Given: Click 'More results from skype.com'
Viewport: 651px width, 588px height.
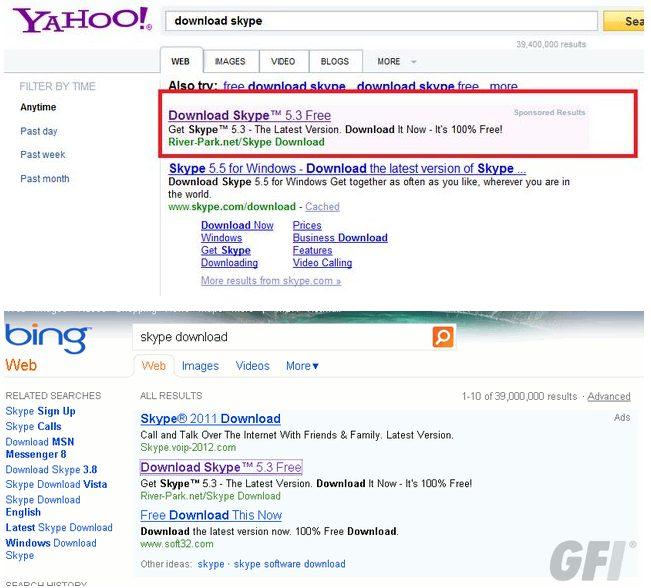Looking at the screenshot, I should pyautogui.click(x=271, y=281).
